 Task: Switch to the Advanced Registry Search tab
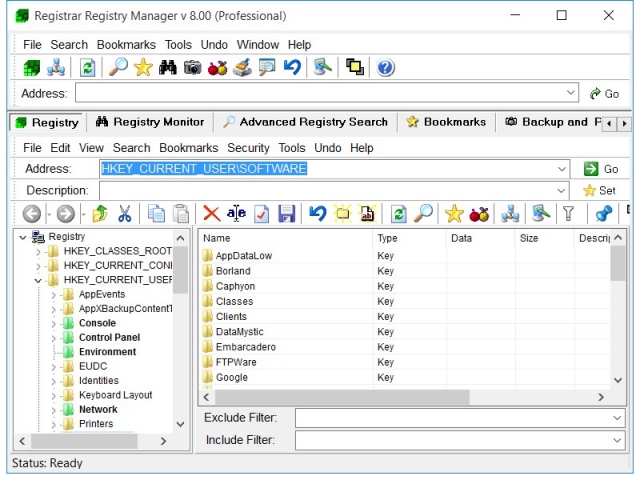tap(305, 122)
